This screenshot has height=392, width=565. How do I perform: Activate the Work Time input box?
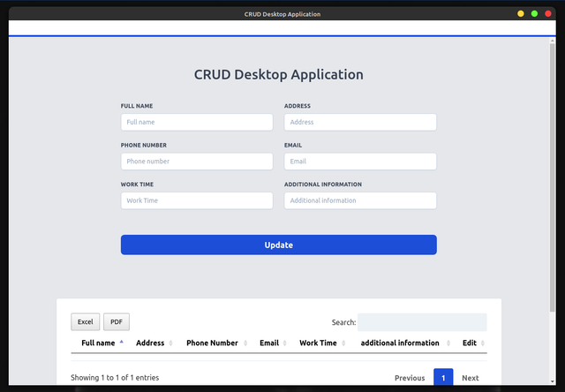pyautogui.click(x=197, y=200)
